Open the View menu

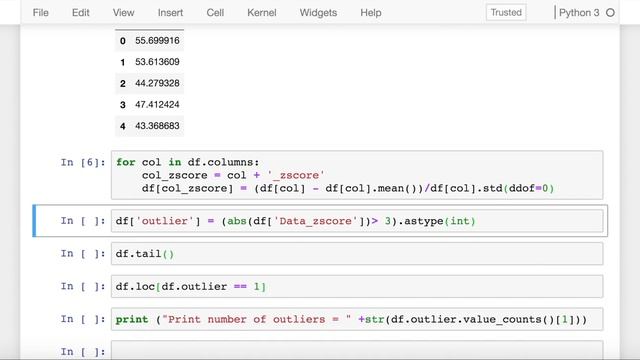pyautogui.click(x=123, y=13)
